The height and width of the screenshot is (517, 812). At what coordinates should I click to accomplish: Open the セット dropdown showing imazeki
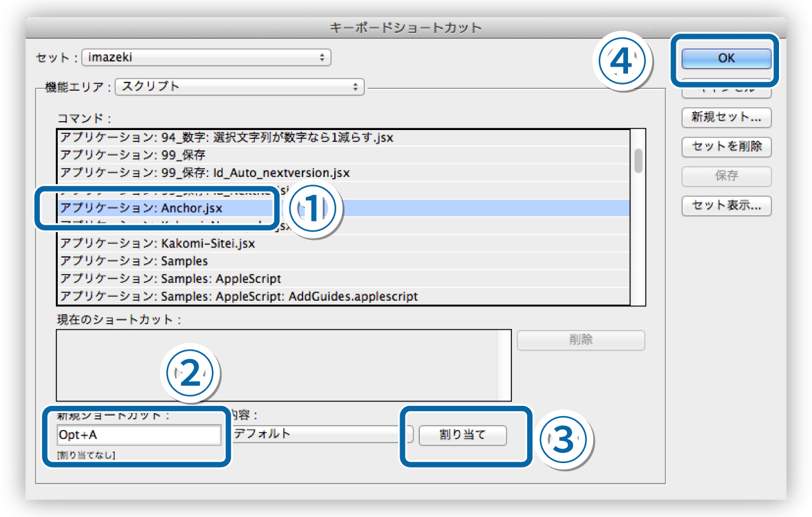(x=206, y=57)
